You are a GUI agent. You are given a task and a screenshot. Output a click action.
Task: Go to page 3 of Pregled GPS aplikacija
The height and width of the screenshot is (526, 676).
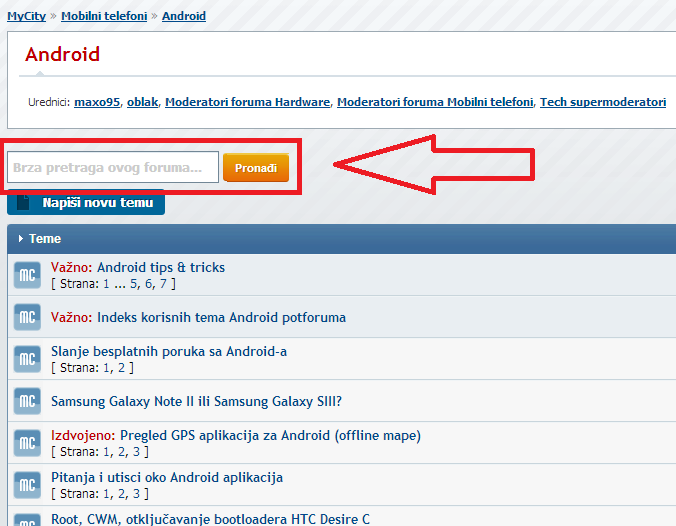pyautogui.click(x=136, y=452)
